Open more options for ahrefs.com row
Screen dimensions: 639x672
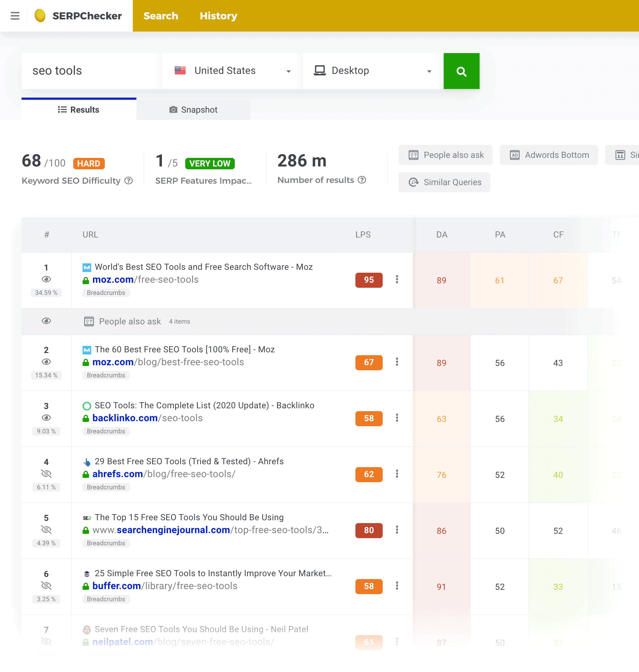(x=397, y=474)
